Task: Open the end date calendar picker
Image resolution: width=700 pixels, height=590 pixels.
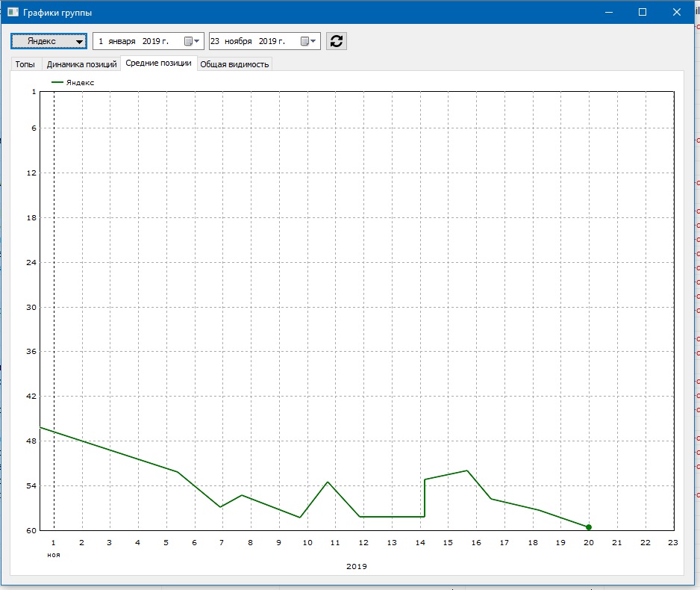Action: click(x=307, y=41)
